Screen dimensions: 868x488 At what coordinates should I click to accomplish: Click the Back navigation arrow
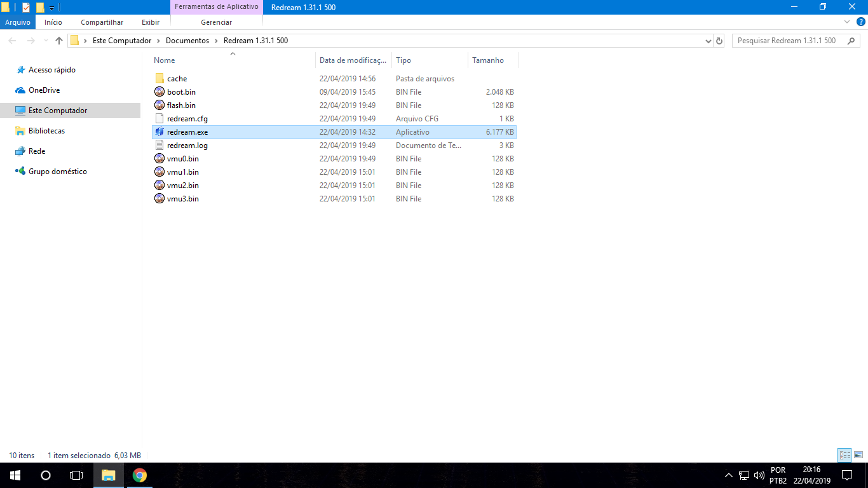13,41
